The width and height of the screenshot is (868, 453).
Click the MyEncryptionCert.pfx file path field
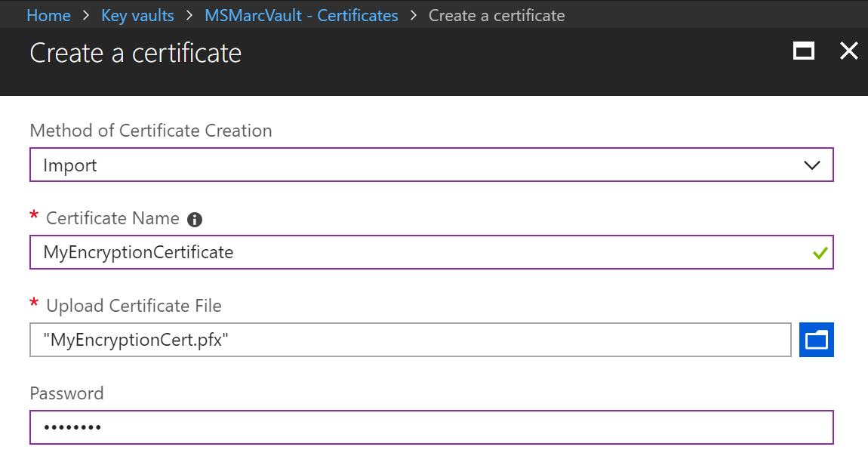tap(377, 340)
